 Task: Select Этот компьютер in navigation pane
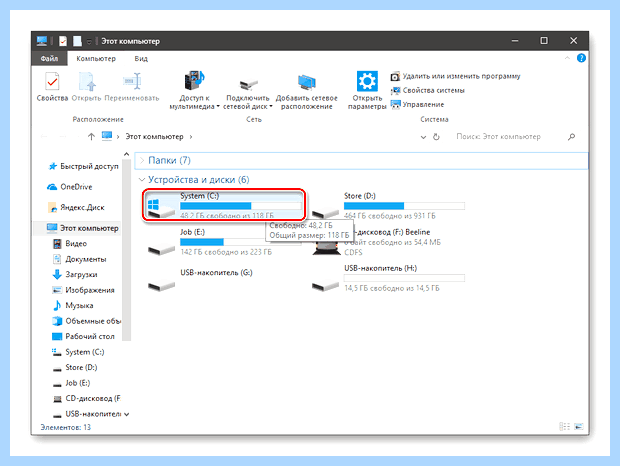point(82,228)
